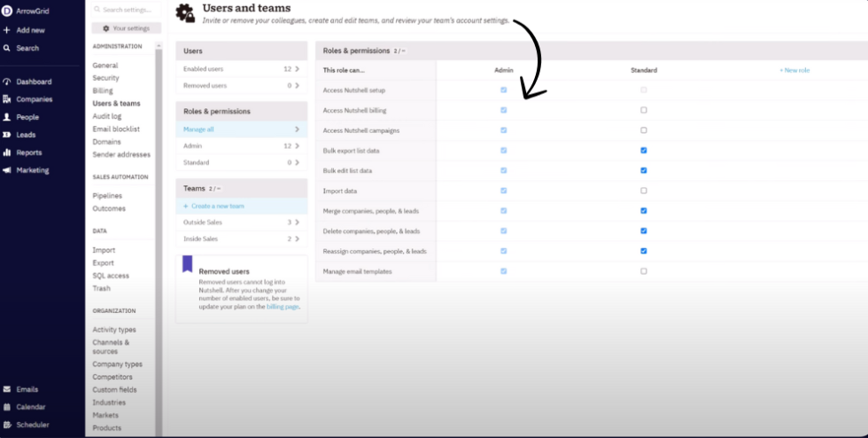Open SQL access under Data
The width and height of the screenshot is (868, 438).
[111, 276]
